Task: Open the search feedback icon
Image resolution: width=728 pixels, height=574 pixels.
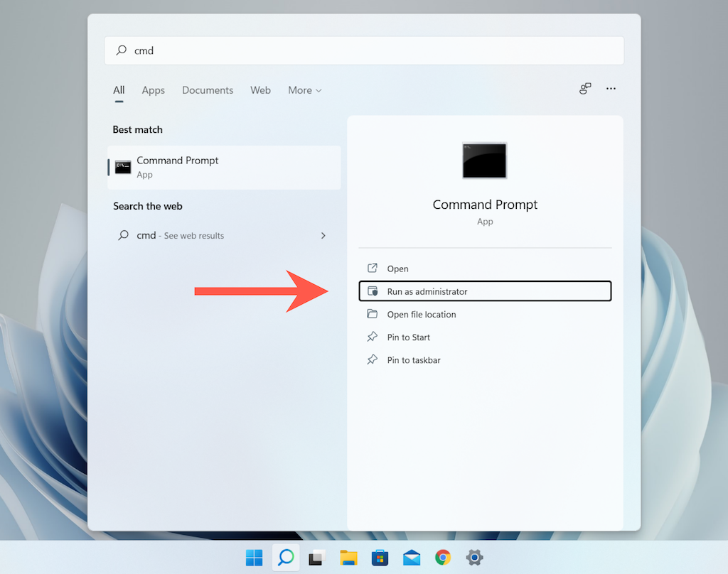Action: point(586,88)
